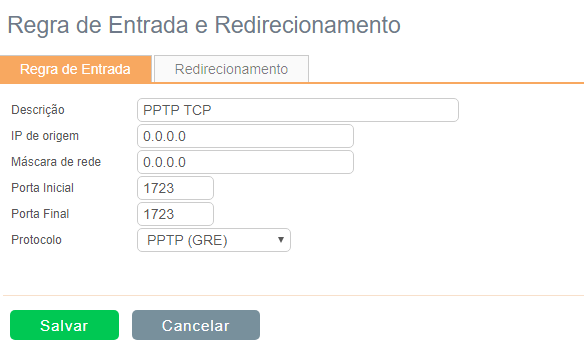Open the Protocolo combo box showing PPTP (GRE)
The height and width of the screenshot is (361, 584).
click(x=214, y=240)
